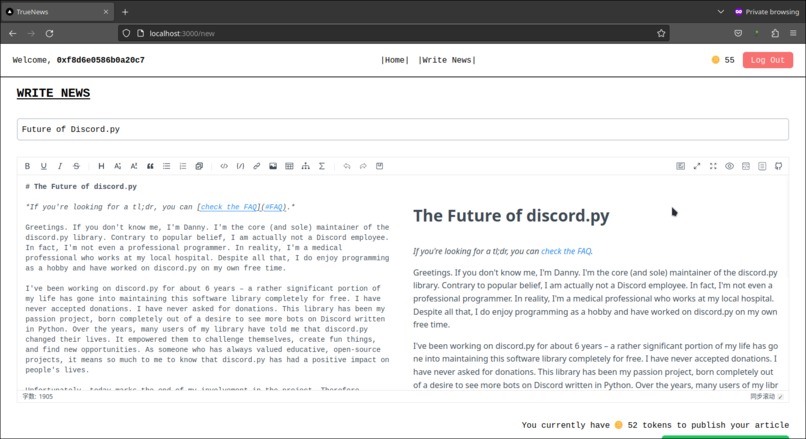Save page to Pocket

(x=738, y=33)
